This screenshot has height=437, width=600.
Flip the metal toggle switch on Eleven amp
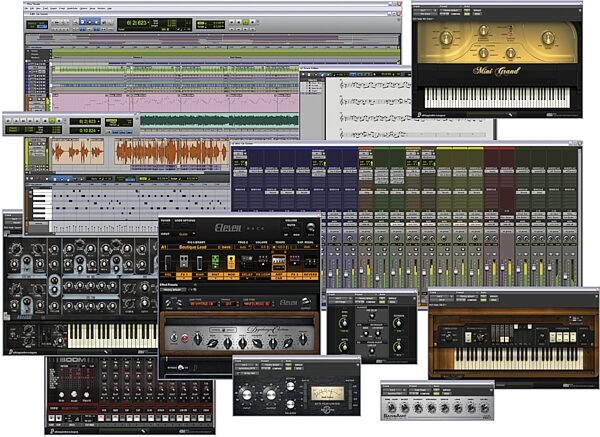point(174,338)
